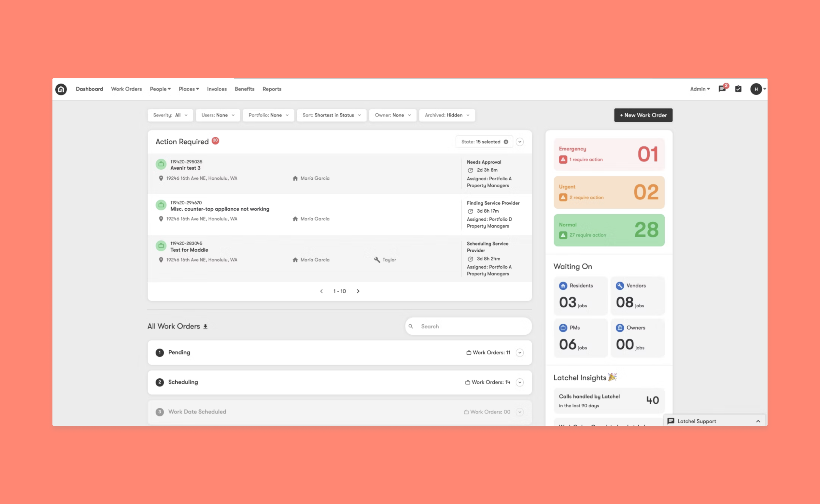Open the tasks checklist icon

pyautogui.click(x=738, y=89)
